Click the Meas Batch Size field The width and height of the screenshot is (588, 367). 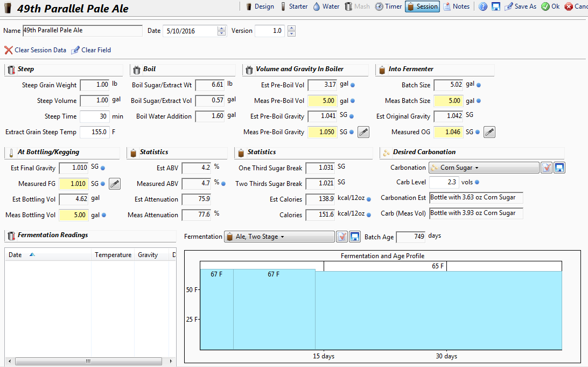click(448, 101)
